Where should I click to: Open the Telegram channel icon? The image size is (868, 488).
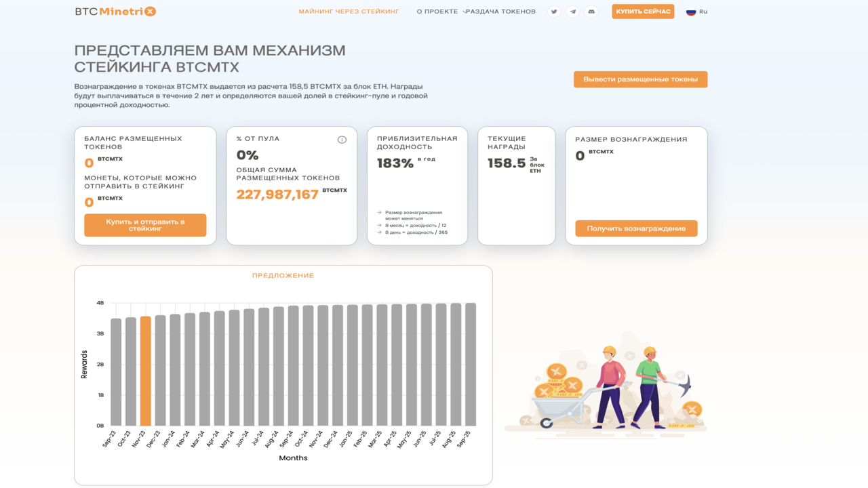tap(573, 12)
